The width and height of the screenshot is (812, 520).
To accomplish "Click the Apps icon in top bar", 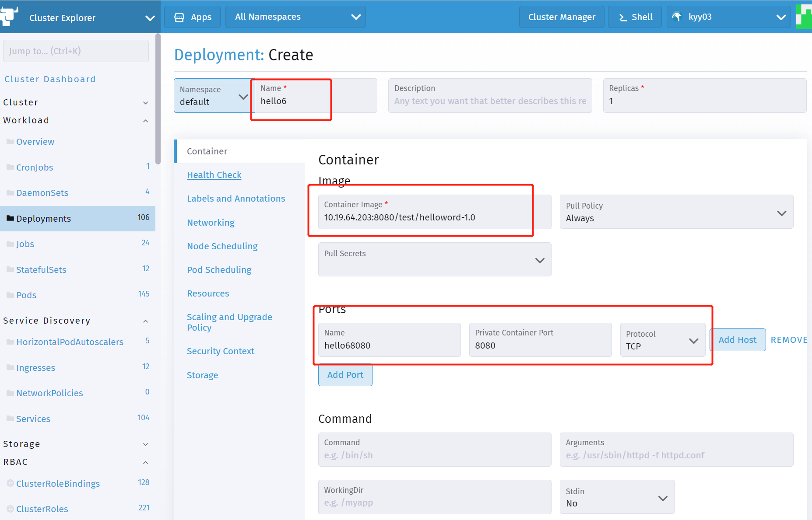I will [x=179, y=17].
